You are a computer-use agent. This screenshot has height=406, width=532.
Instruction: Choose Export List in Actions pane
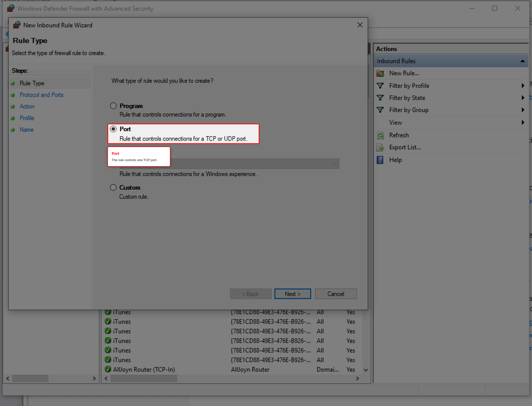[405, 147]
